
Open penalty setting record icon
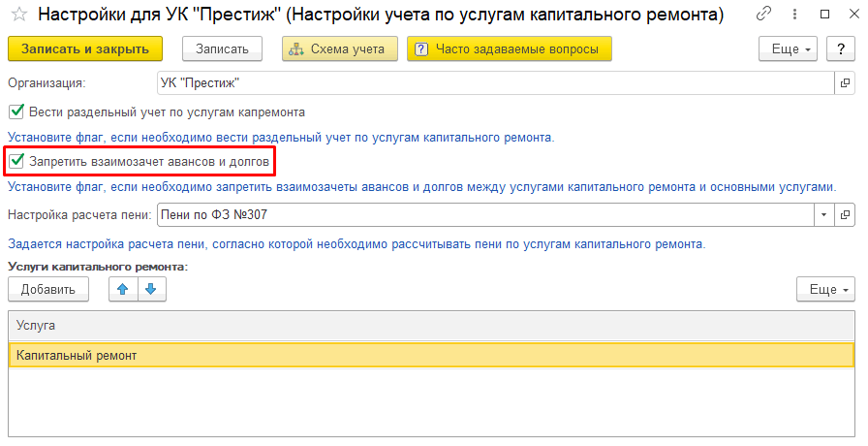tap(845, 214)
